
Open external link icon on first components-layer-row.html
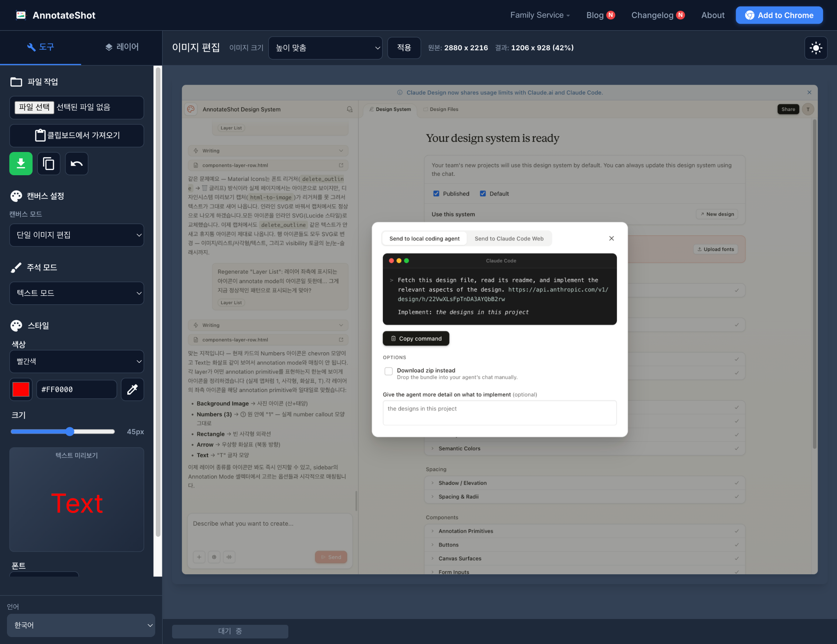[341, 165]
